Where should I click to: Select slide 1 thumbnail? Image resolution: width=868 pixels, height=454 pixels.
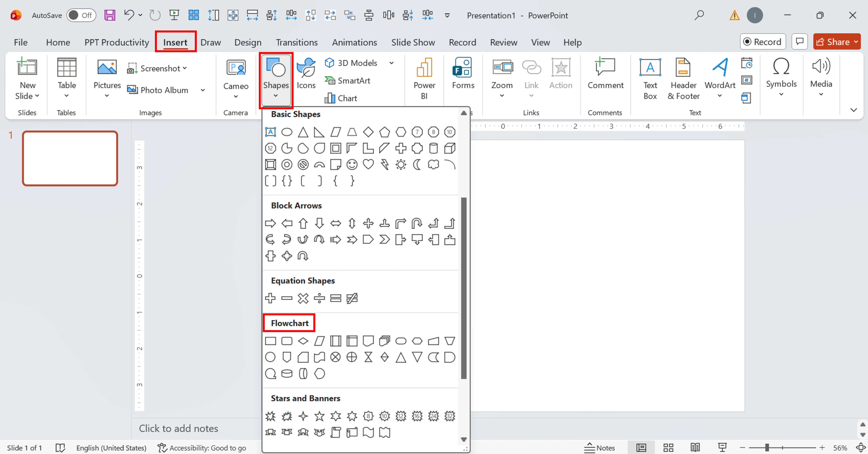pos(70,158)
